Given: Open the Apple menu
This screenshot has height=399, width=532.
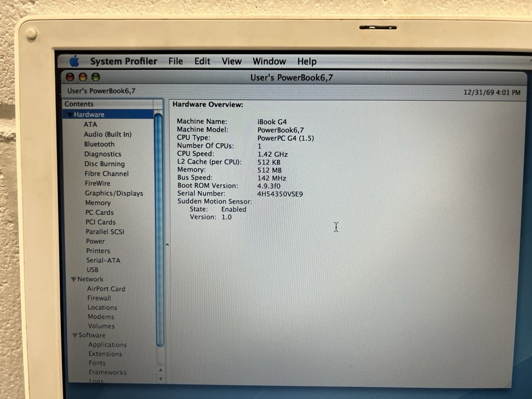Looking at the screenshot, I should point(74,61).
